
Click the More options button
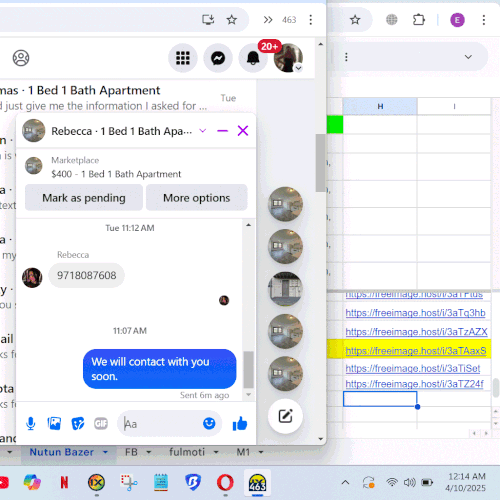197,198
